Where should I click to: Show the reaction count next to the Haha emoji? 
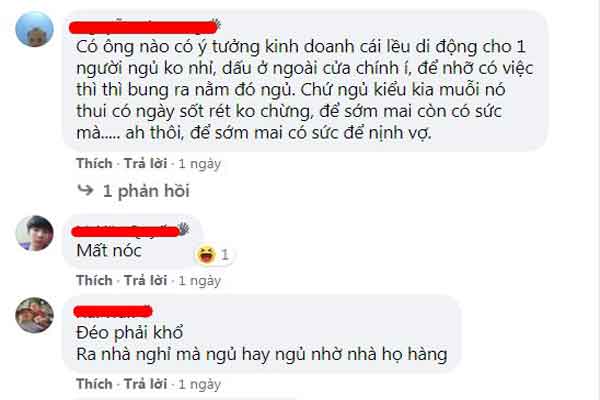coord(225,255)
